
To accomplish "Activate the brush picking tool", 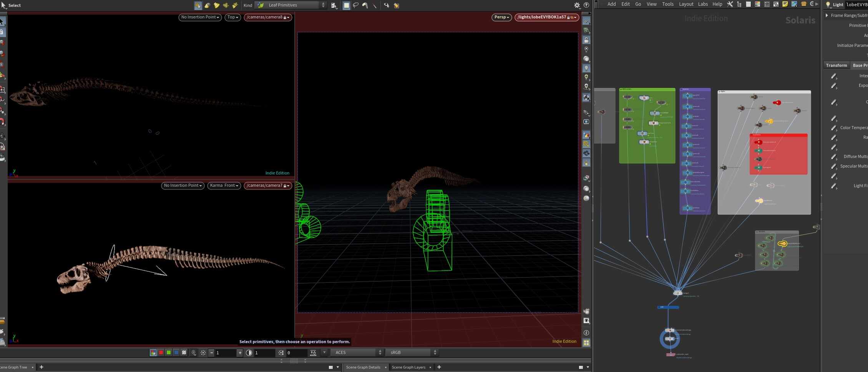I will click(x=365, y=5).
